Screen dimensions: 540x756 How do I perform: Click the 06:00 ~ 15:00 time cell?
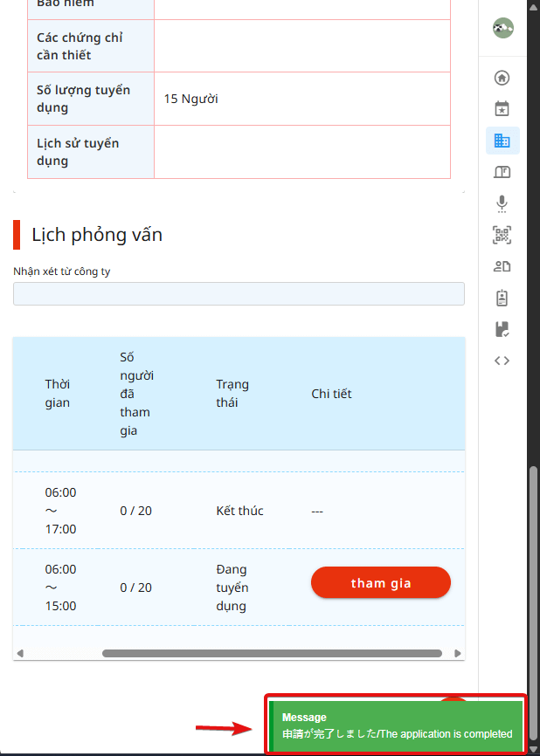[x=61, y=588]
